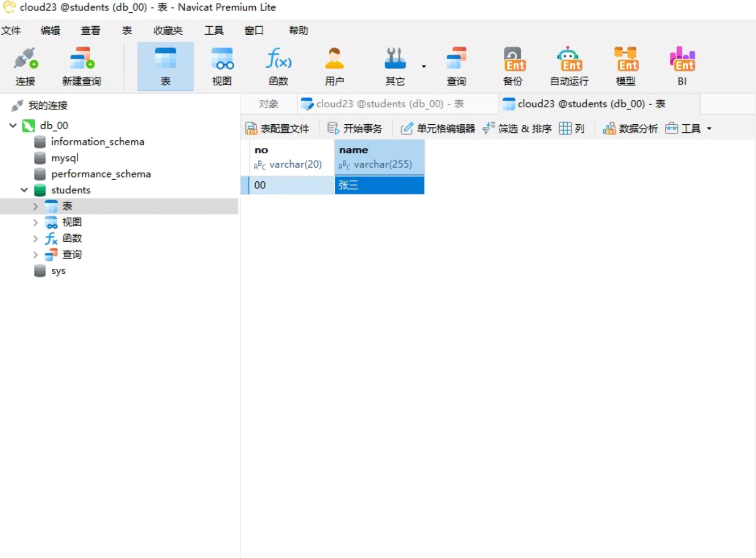Open the 收藏夹 (Favorites) menu
Image resolution: width=756 pixels, height=558 pixels.
168,30
